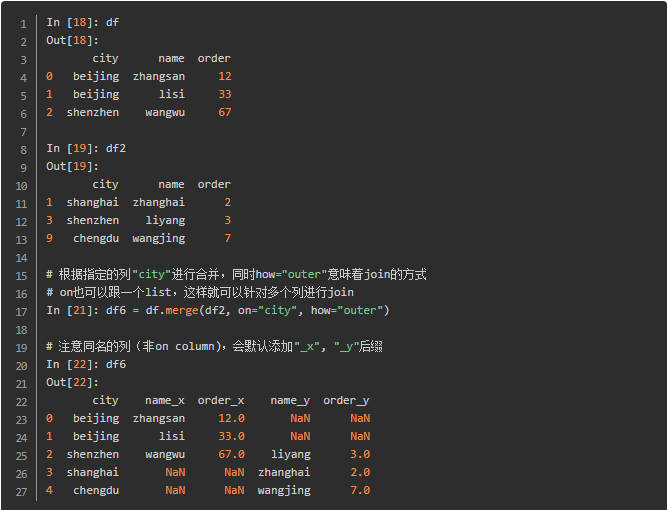
Task: Click the 'In [18]: df' prompt line
Action: [83, 22]
